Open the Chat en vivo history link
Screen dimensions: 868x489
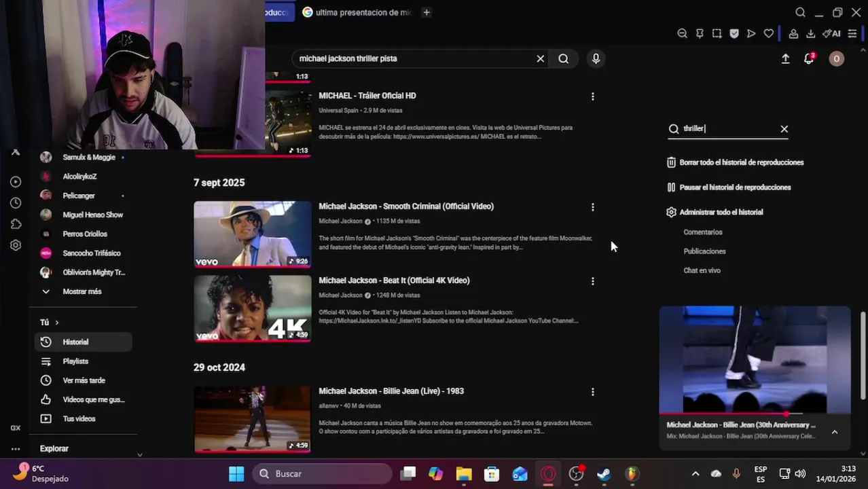pos(702,270)
